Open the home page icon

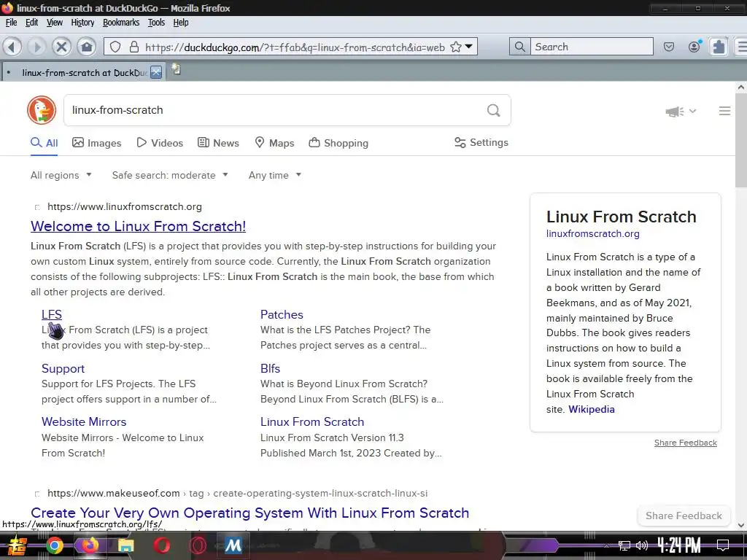pyautogui.click(x=87, y=47)
